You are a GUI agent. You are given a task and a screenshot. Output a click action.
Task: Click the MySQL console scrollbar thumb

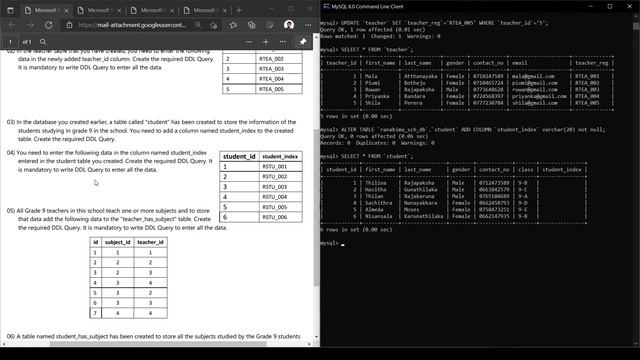[636, 26]
